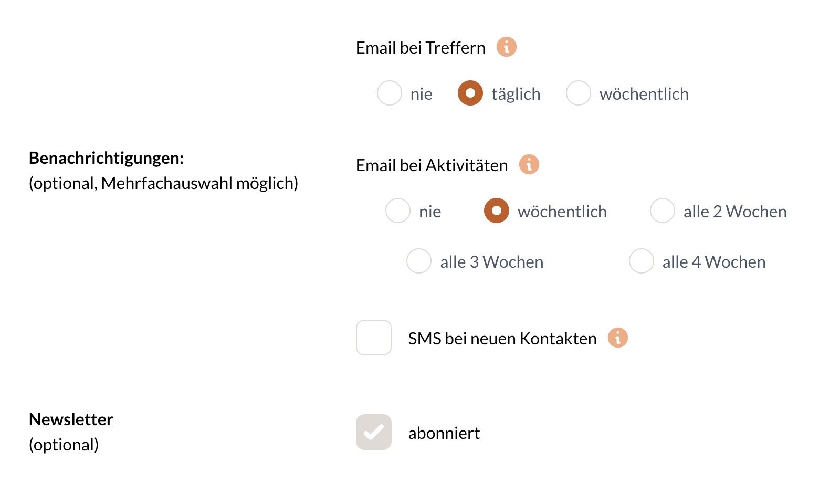Open the info tooltip for Email bei Treffern

click(x=507, y=47)
